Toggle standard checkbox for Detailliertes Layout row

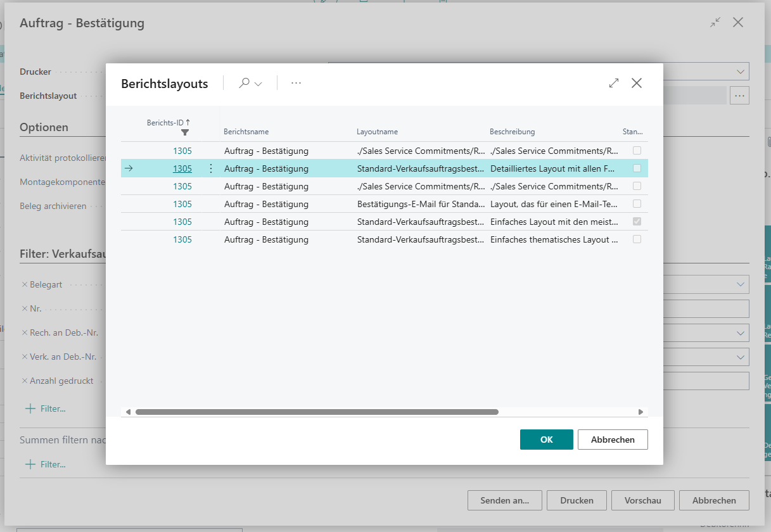pyautogui.click(x=637, y=168)
